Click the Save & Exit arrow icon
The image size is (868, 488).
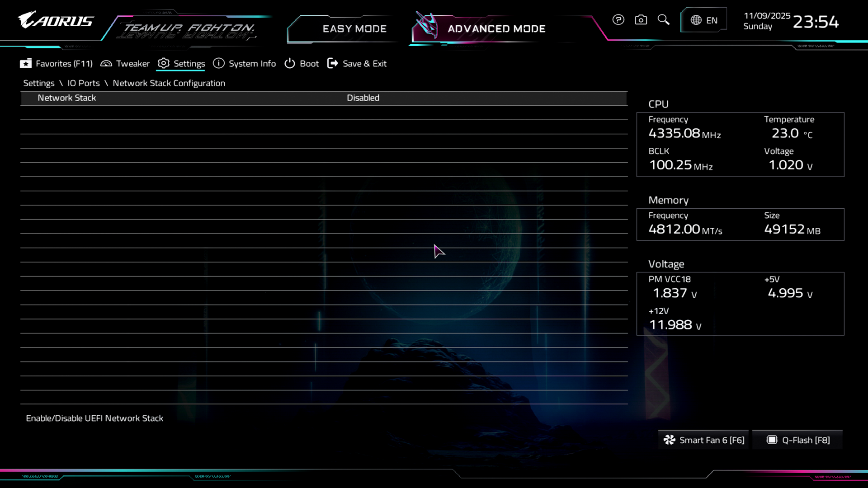pos(332,64)
